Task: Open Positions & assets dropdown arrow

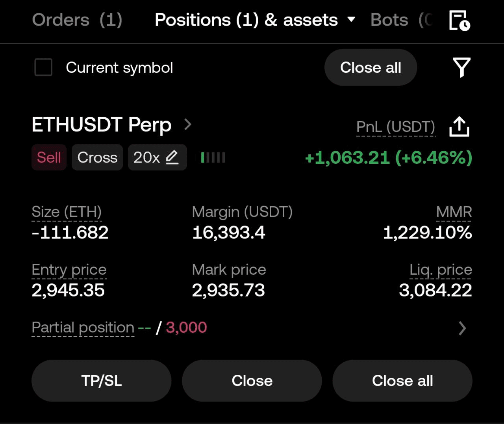Action: click(x=352, y=19)
